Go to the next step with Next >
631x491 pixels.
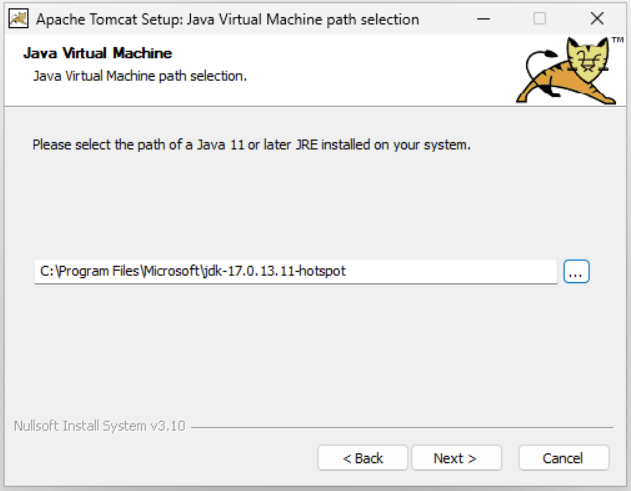[x=454, y=458]
